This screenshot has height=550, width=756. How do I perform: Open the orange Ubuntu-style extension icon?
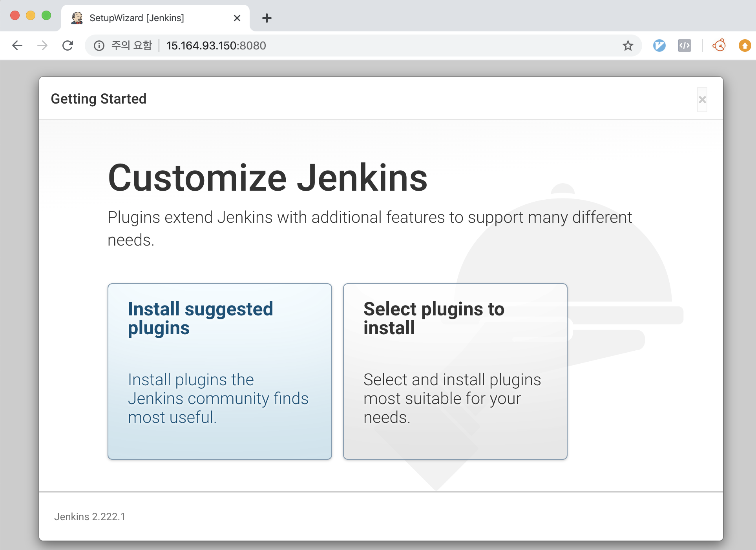719,46
